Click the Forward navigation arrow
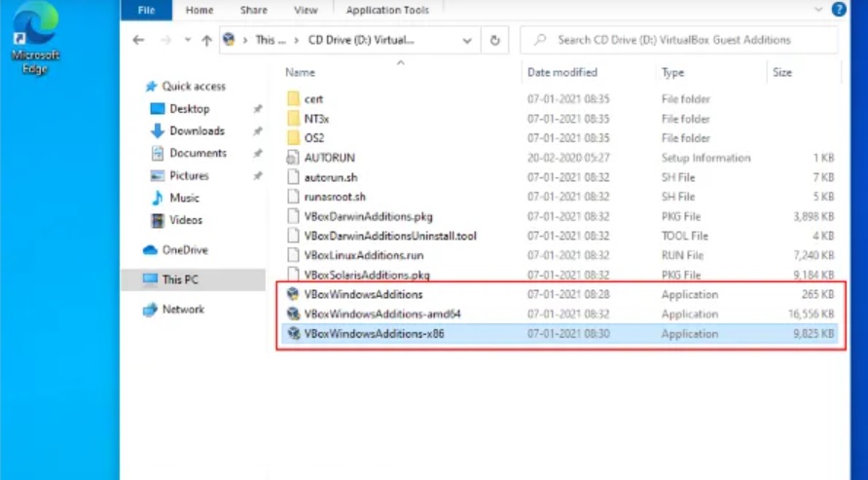 tap(165, 40)
